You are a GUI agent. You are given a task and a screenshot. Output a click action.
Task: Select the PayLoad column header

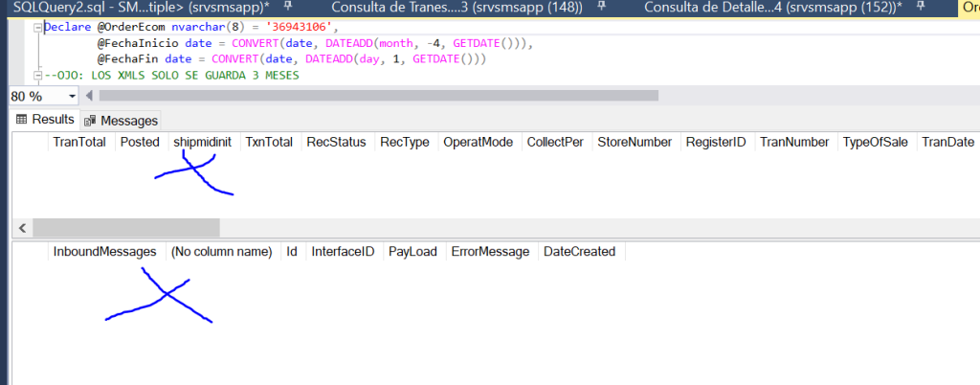[412, 251]
